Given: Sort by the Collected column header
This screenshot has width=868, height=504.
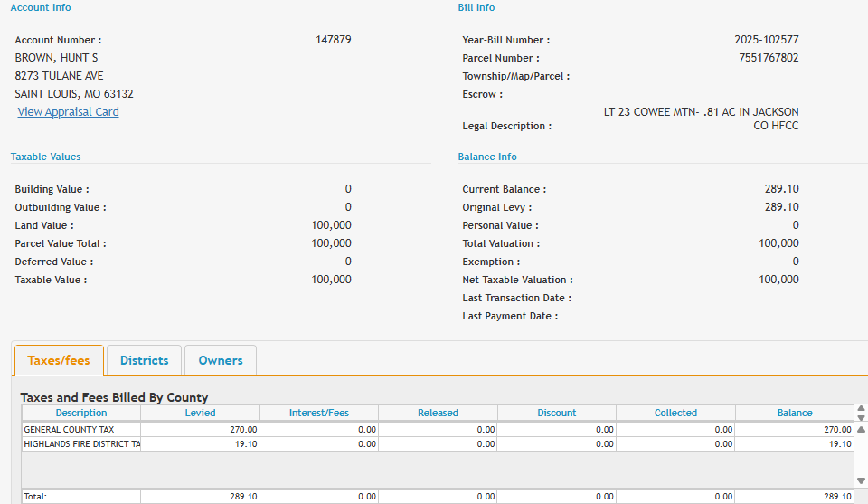Looking at the screenshot, I should point(675,413).
